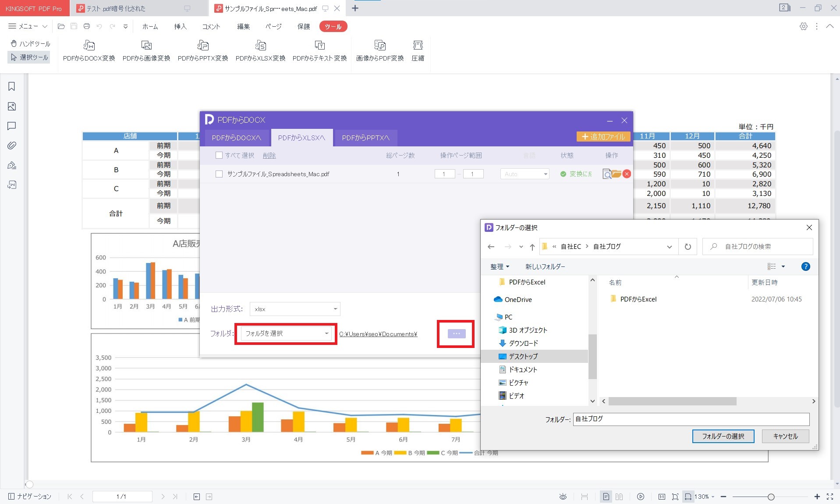Open the 整理 dropdown menu

[500, 266]
